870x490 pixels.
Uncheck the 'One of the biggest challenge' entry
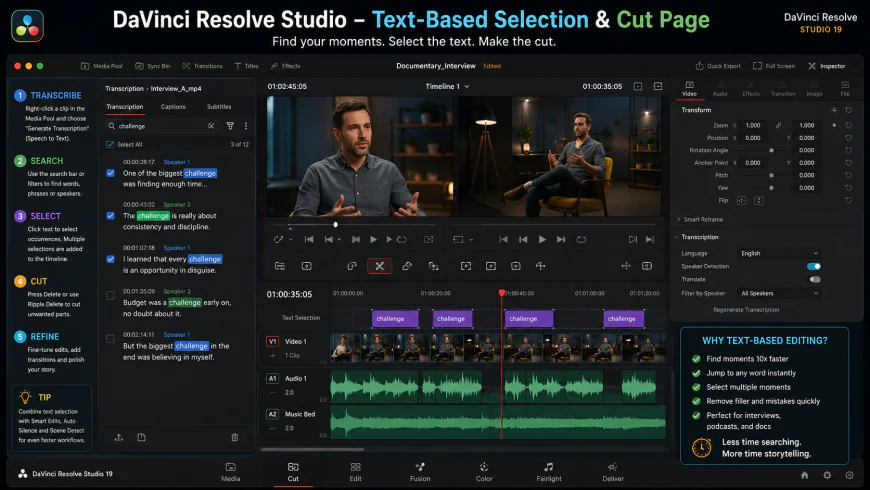[x=110, y=173]
